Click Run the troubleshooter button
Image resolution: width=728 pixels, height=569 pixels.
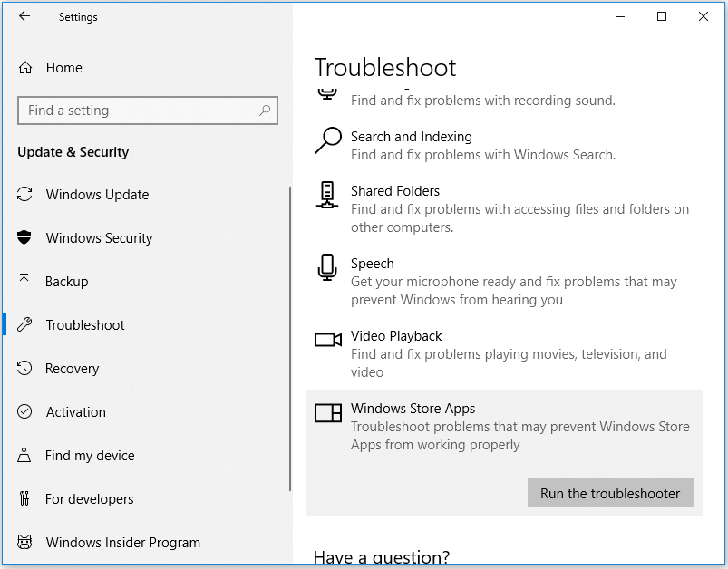610,493
